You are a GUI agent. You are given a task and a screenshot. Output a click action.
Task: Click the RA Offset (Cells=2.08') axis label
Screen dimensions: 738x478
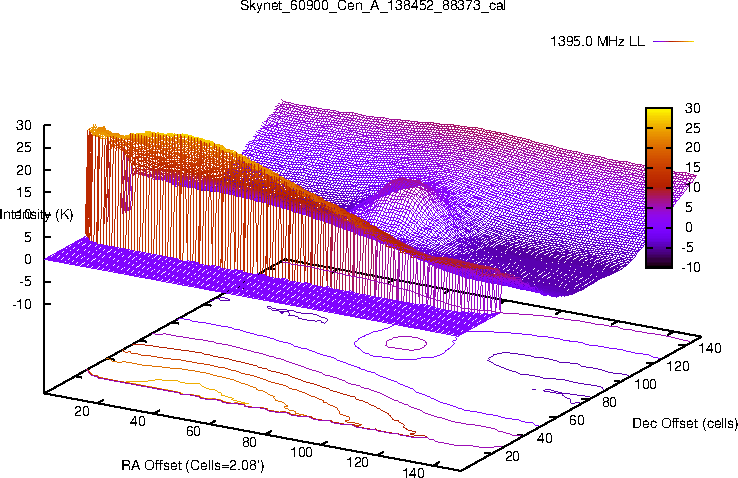pos(193,466)
